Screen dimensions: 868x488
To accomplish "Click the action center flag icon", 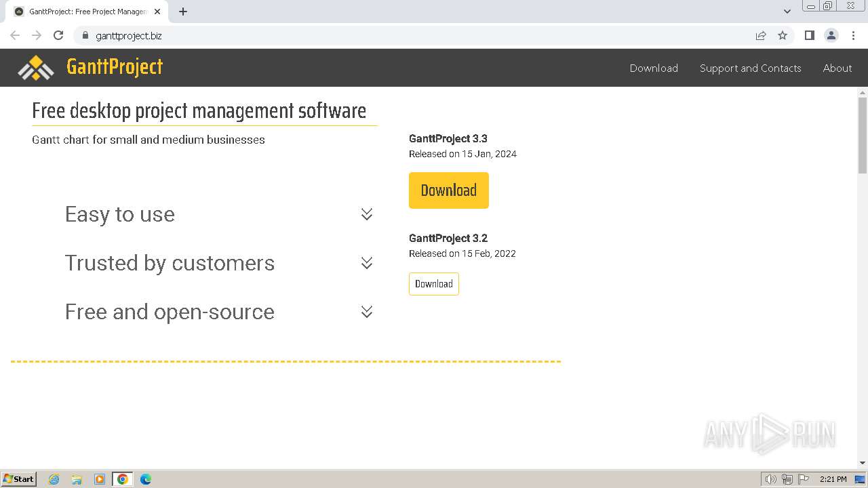I will [804, 479].
